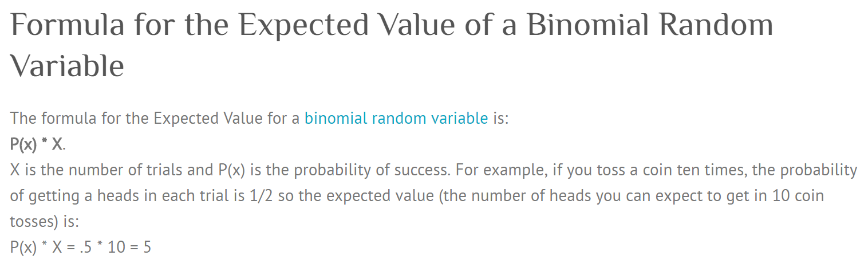
Task: Click the sentence starting 'The formula for the Expected Value'
Action: [259, 119]
